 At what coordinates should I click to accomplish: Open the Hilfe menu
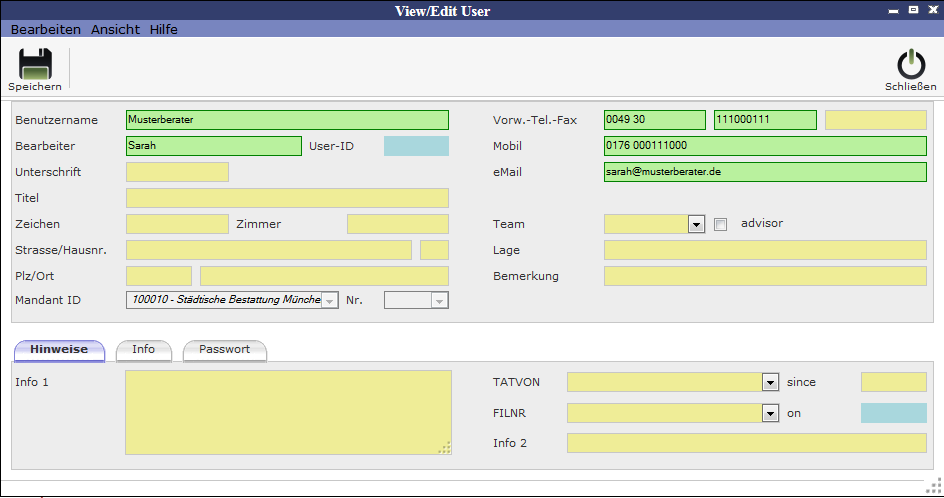point(164,30)
